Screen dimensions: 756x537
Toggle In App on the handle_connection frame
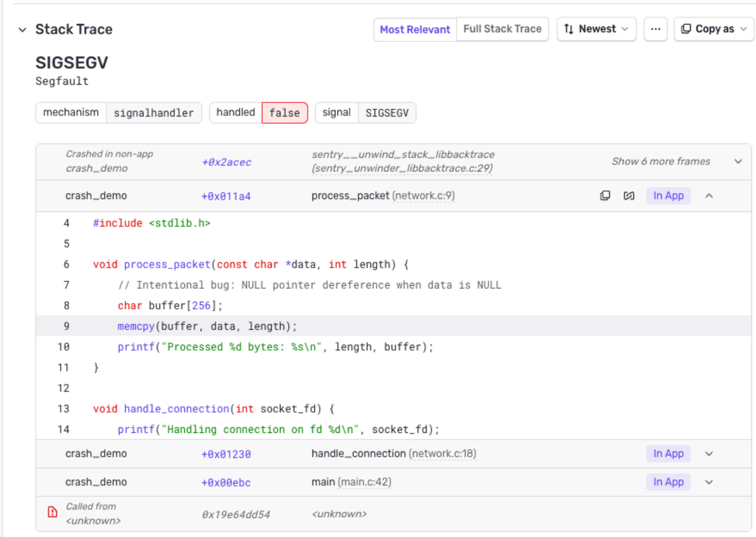(x=668, y=453)
